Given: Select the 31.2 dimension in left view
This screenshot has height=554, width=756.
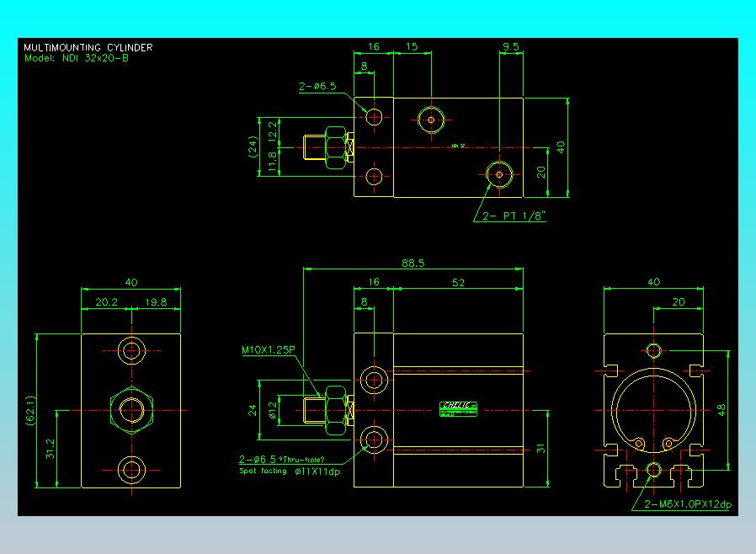Looking at the screenshot, I should pos(51,449).
